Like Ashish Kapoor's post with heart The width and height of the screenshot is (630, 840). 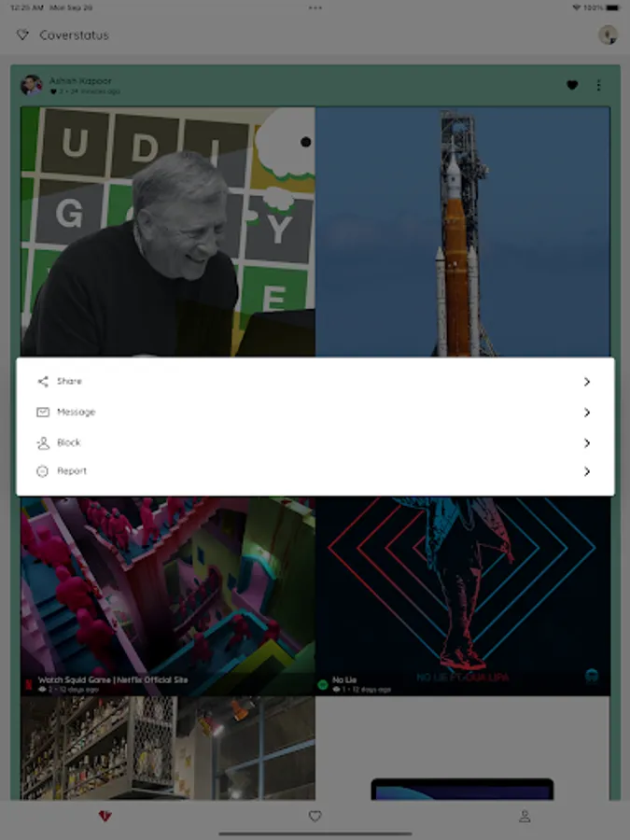pos(572,85)
